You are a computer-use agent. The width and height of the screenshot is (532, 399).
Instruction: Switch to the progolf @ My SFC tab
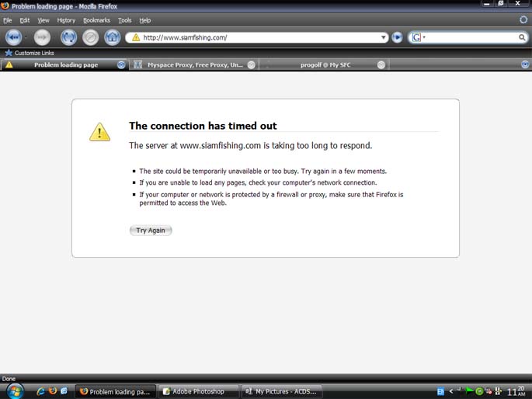325,64
